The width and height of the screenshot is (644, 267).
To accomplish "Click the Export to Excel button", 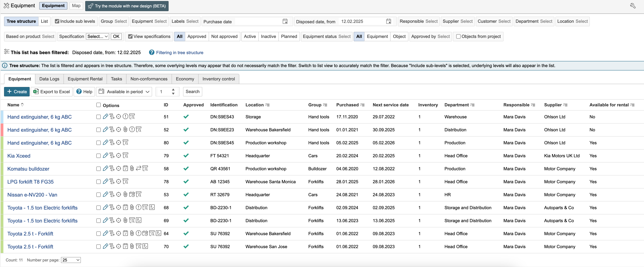I will [x=52, y=92].
